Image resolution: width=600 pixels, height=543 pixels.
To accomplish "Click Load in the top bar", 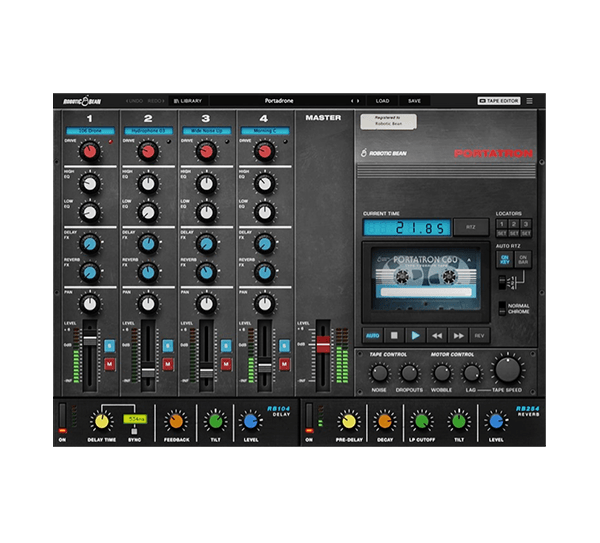I will click(382, 101).
